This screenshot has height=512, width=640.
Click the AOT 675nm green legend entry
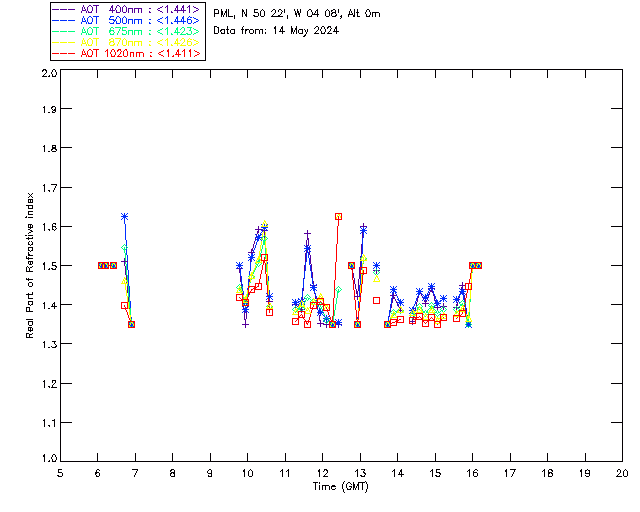point(127,31)
